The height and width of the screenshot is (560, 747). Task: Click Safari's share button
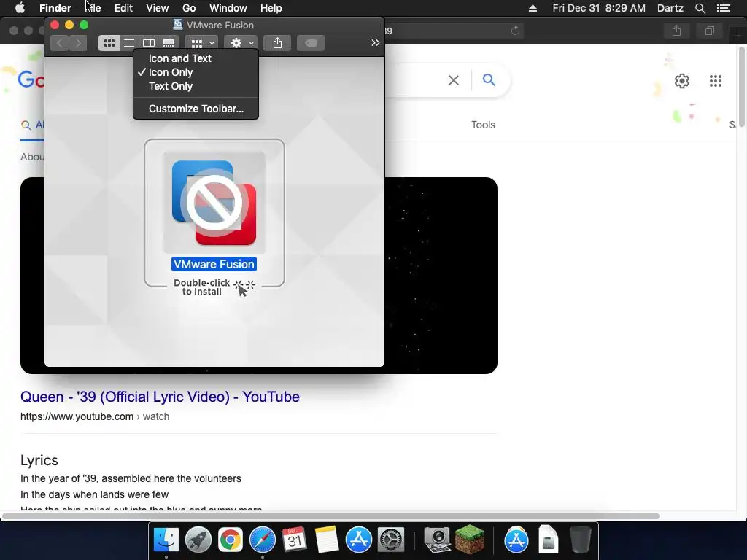[676, 31]
